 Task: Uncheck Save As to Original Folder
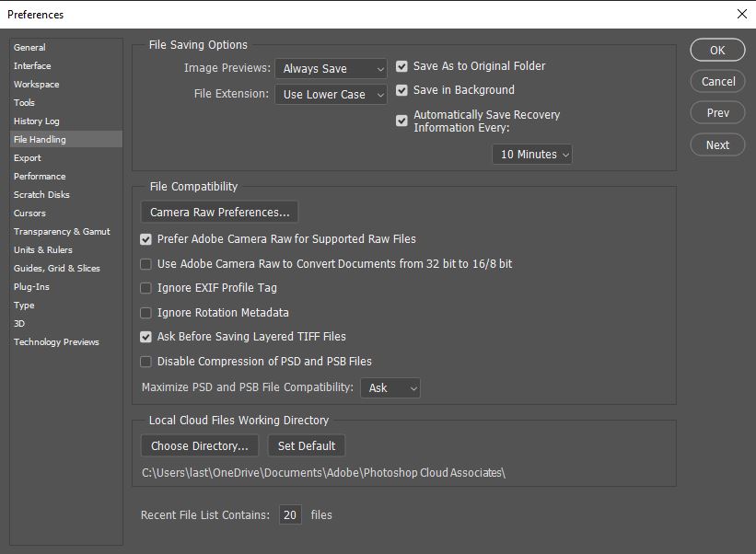(x=401, y=66)
